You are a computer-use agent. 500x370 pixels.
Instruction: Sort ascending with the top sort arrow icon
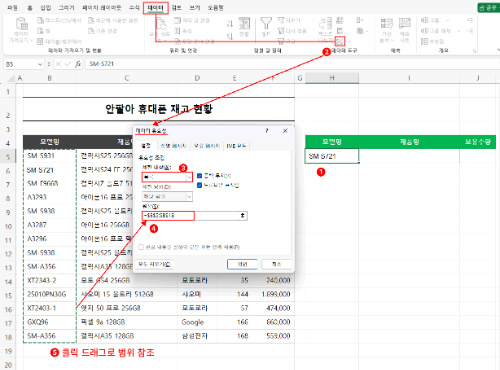point(230,23)
